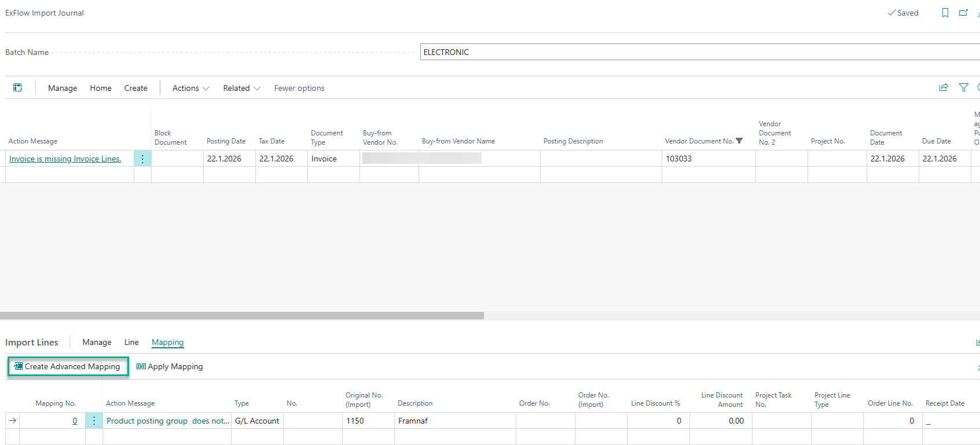Click Fewer options in the toolbar
Screen dimensions: 980x445
[299, 88]
